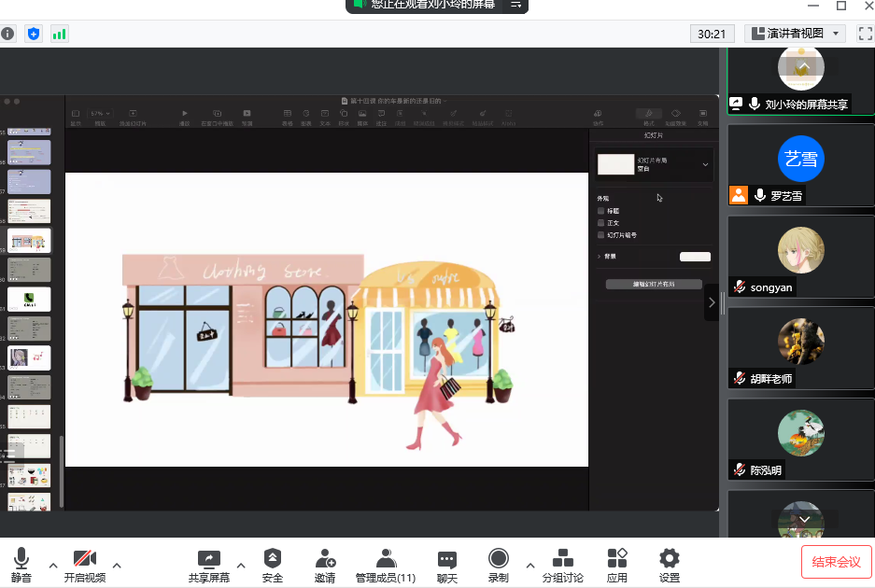The height and width of the screenshot is (588, 875).
Task: Enable the 正文 body checkbox
Action: pyautogui.click(x=601, y=223)
